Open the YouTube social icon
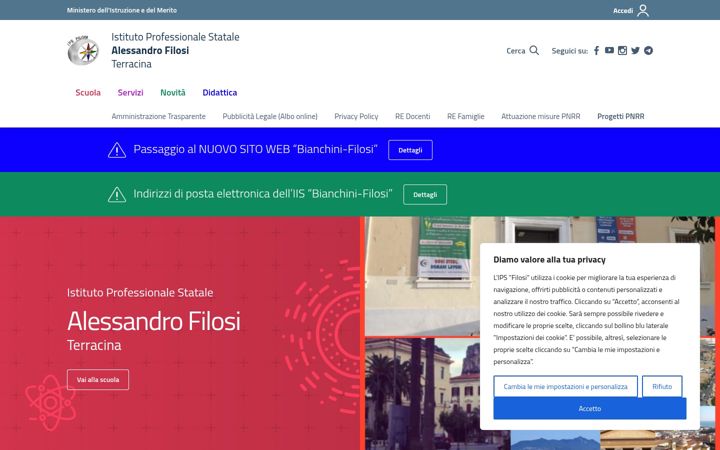The height and width of the screenshot is (450, 720). (x=609, y=51)
